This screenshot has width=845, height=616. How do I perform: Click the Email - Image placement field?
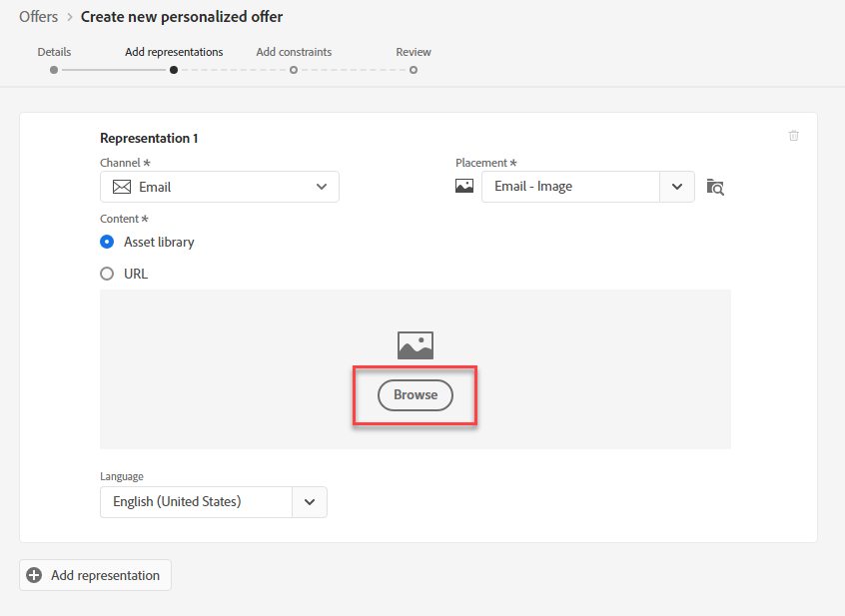pyautogui.click(x=570, y=187)
